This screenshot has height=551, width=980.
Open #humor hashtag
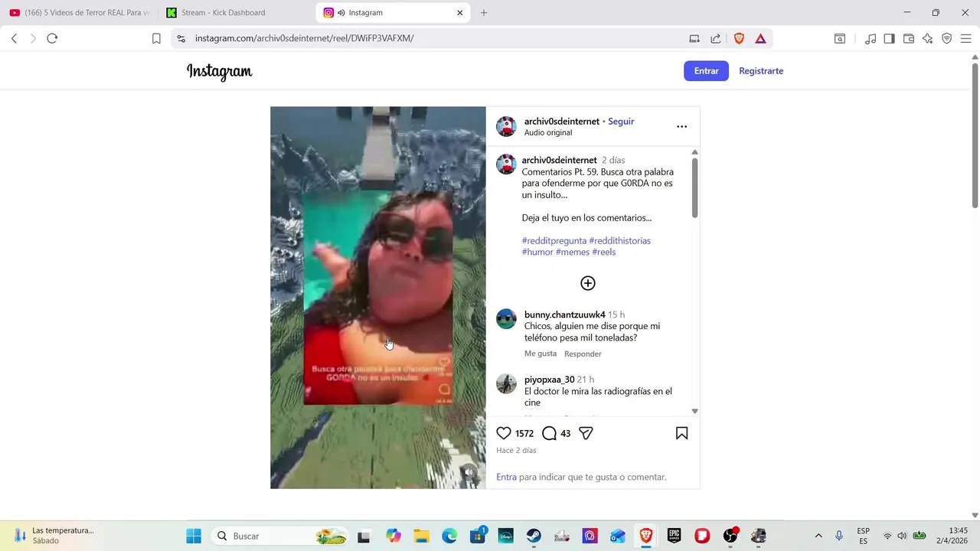click(537, 252)
